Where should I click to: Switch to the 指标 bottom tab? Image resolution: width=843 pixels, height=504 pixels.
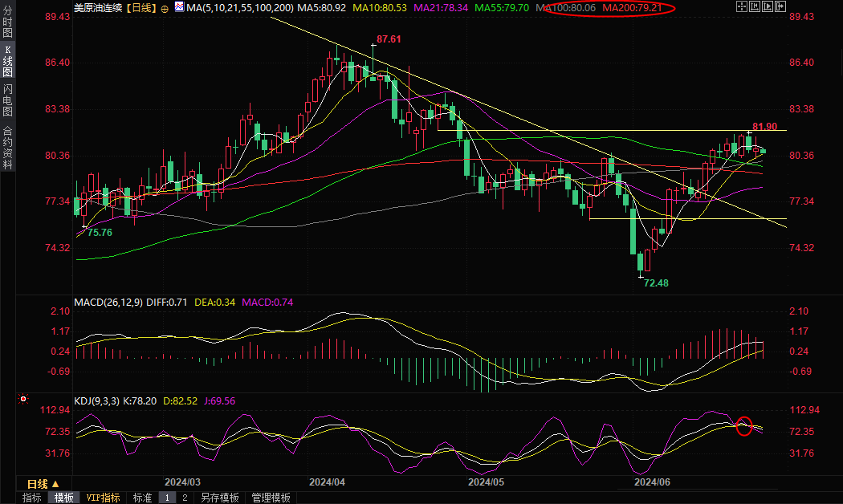(32, 498)
